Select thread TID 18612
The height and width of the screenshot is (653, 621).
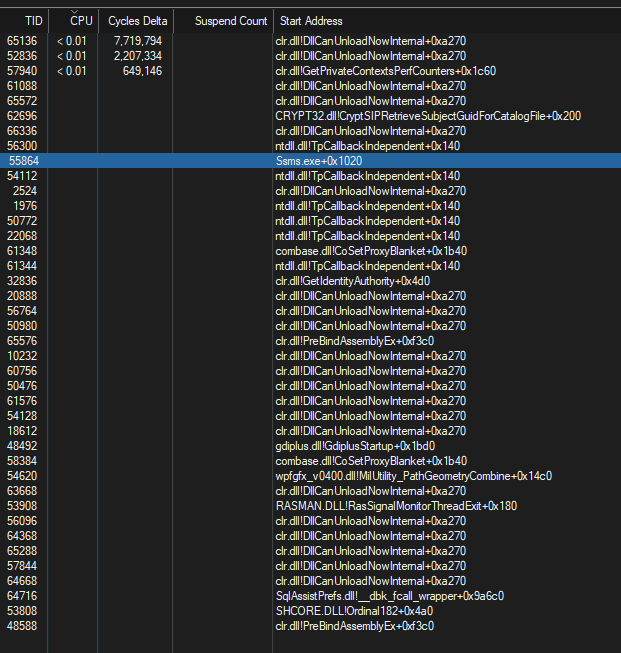click(310, 431)
